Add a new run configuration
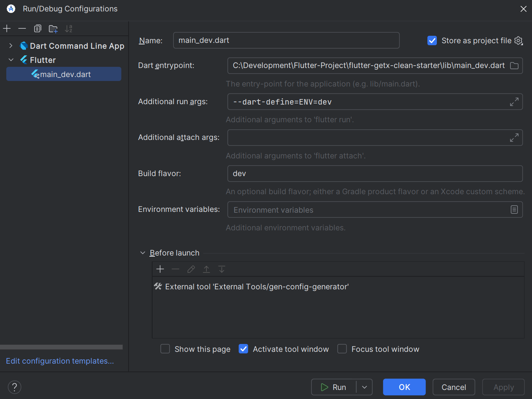 pos(7,28)
